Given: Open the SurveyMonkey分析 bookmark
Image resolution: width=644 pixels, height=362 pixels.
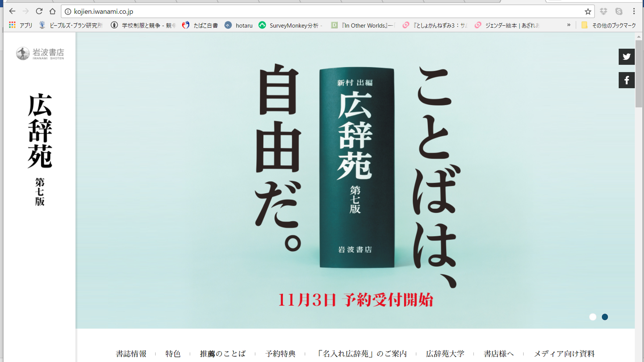Looking at the screenshot, I should coord(290,25).
